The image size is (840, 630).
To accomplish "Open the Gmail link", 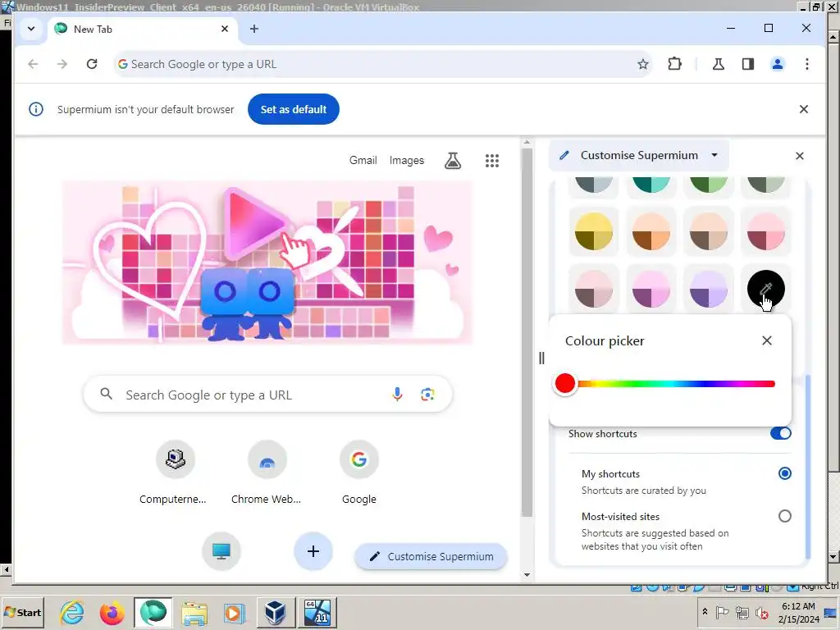I will click(x=363, y=160).
